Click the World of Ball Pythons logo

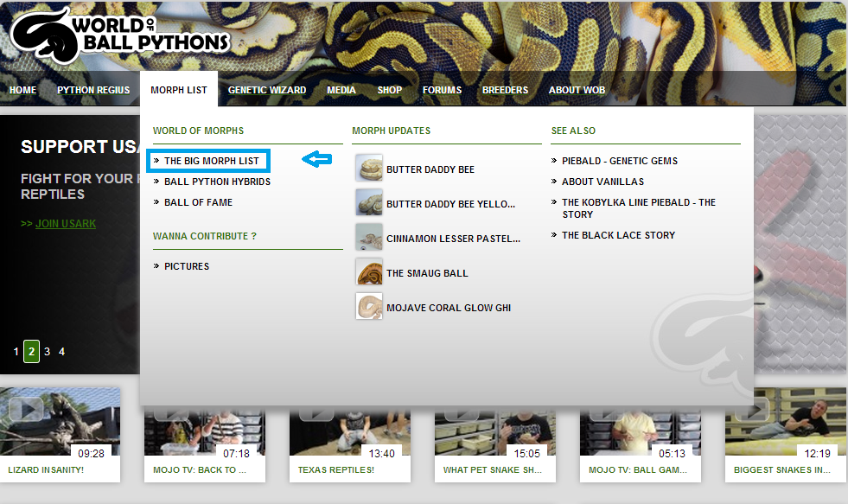tap(120, 35)
